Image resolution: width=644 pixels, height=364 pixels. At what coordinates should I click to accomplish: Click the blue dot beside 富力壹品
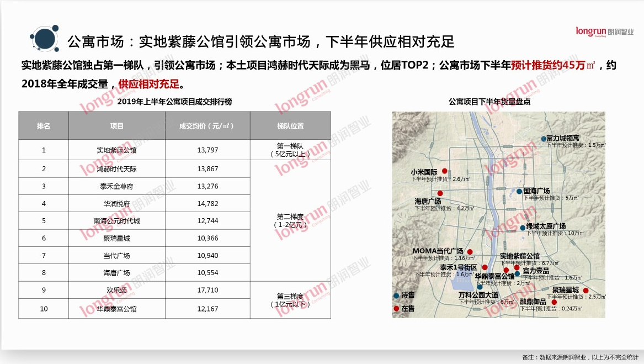(x=518, y=273)
